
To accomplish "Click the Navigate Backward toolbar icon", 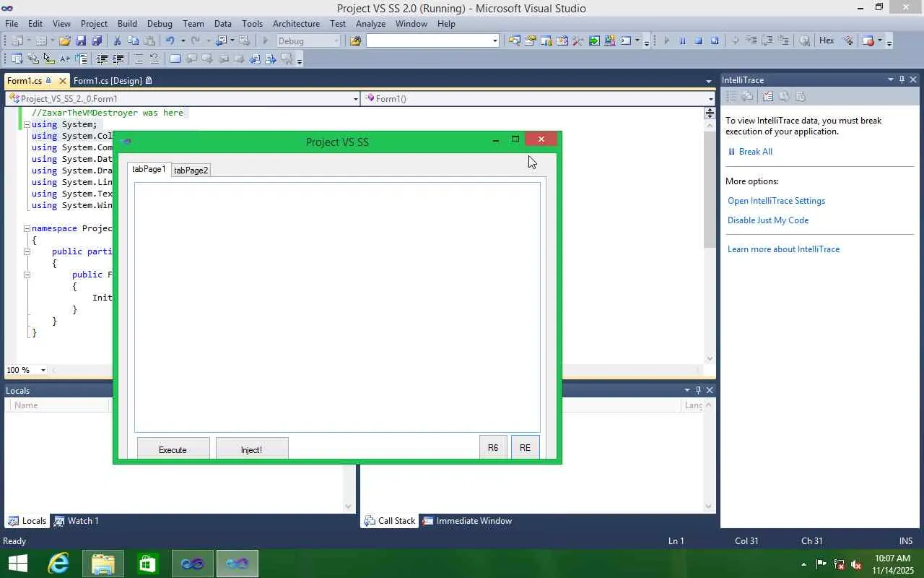I will [222, 41].
